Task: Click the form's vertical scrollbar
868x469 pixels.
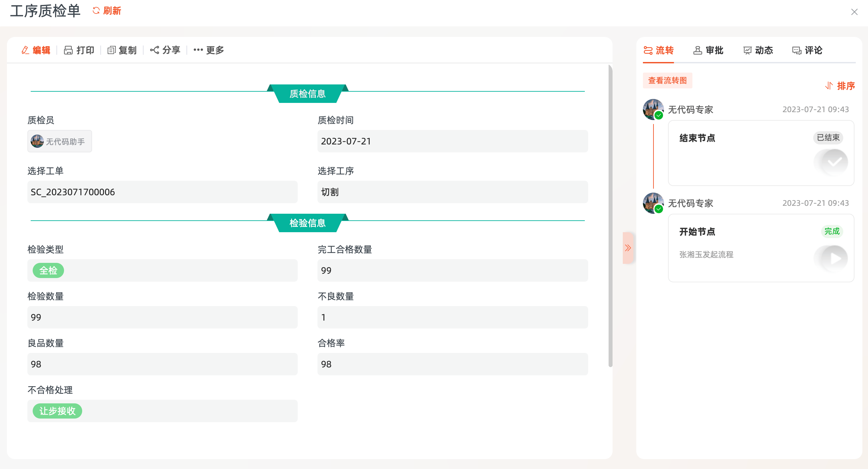Action: coord(610,215)
